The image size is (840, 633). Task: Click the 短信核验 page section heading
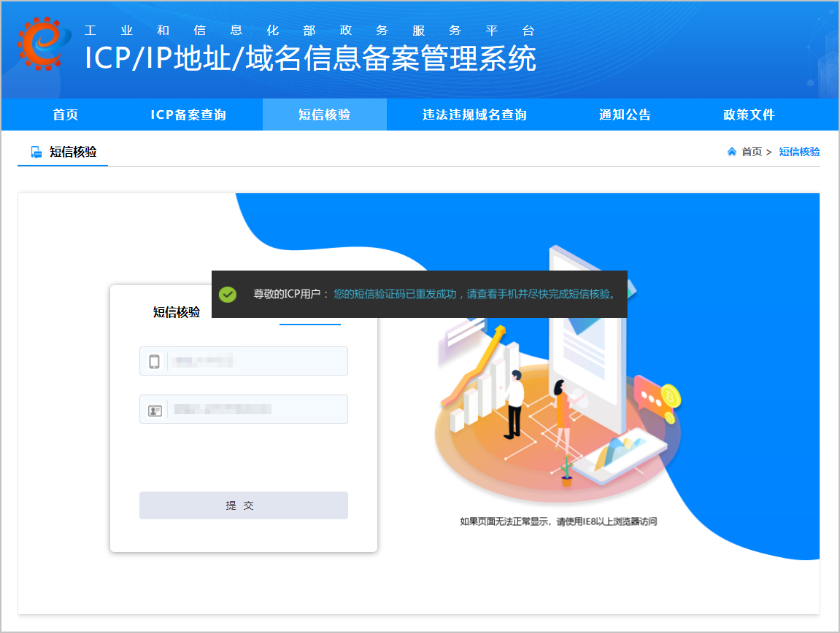point(74,152)
